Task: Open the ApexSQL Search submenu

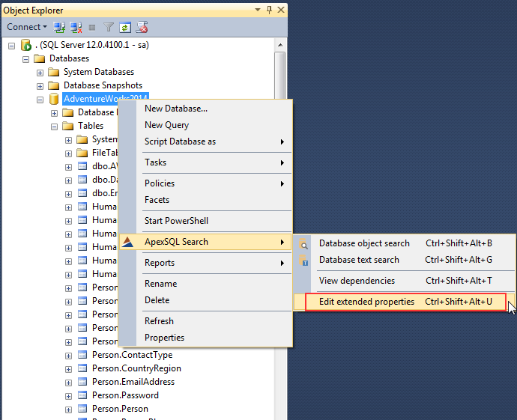Action: pos(205,242)
